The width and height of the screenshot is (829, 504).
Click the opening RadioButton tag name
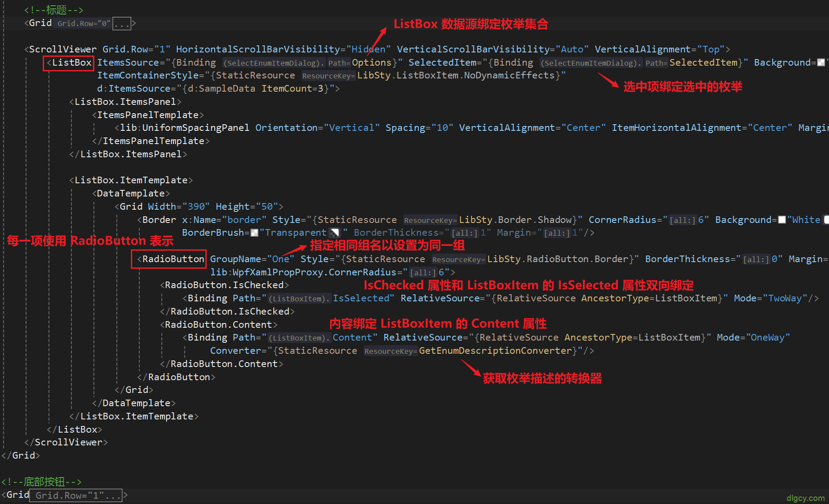click(x=173, y=259)
